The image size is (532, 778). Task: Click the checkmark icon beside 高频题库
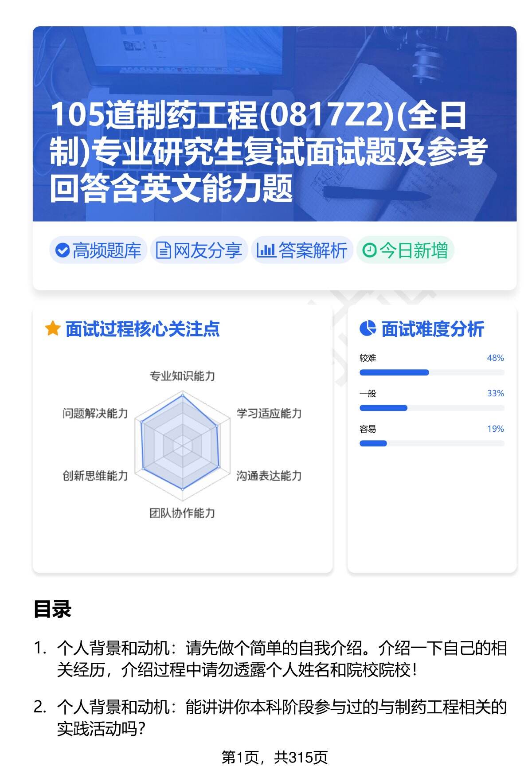pyautogui.click(x=63, y=250)
